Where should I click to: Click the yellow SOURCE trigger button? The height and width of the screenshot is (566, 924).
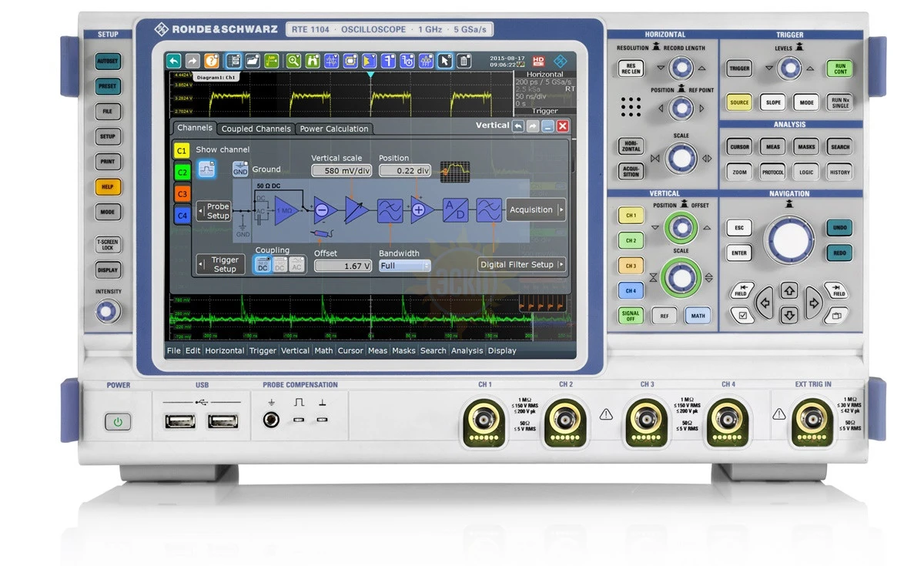(739, 102)
